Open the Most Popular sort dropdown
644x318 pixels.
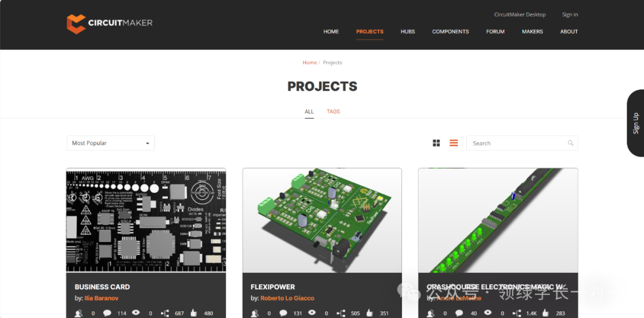111,143
